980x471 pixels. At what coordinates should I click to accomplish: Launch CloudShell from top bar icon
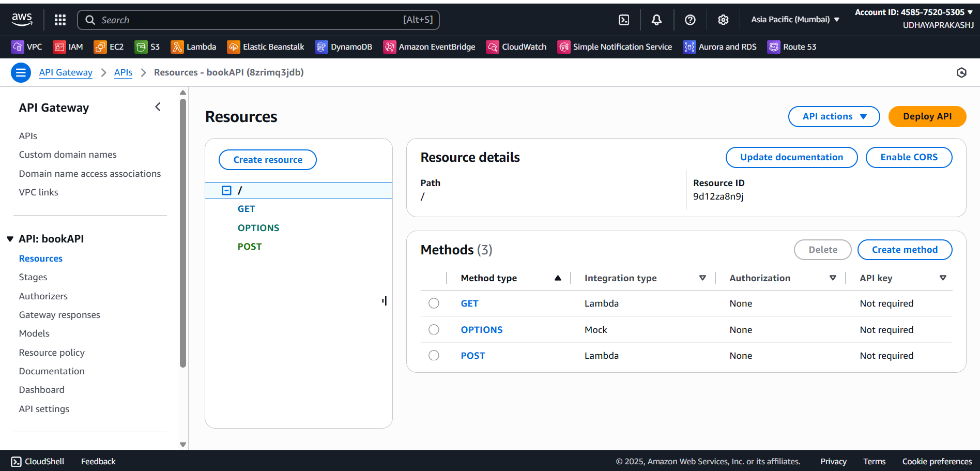pos(624,20)
